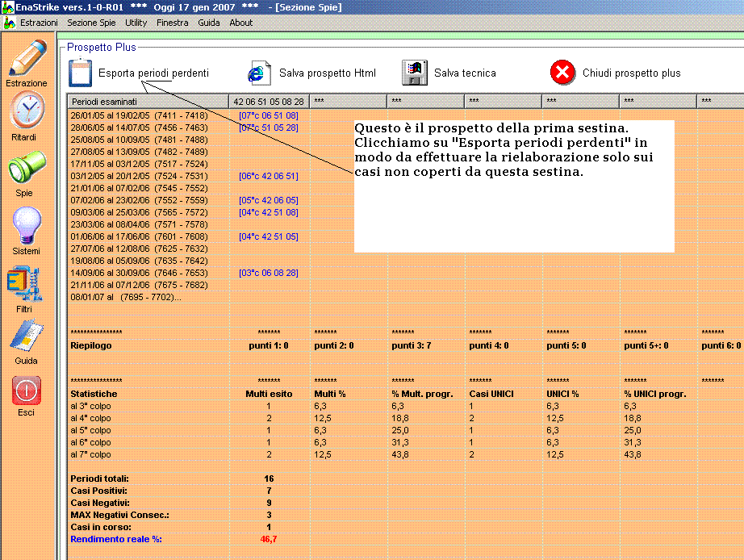Screen dimensions: 744x560
Task: Select row 09/03/06 al 25/03/06 (7565 - 7572)
Action: tap(139, 212)
